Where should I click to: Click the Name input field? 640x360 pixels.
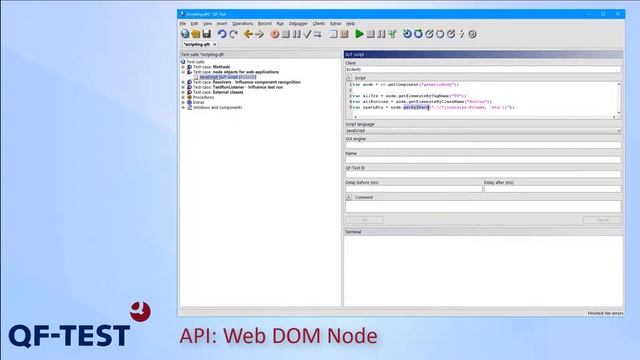483,160
